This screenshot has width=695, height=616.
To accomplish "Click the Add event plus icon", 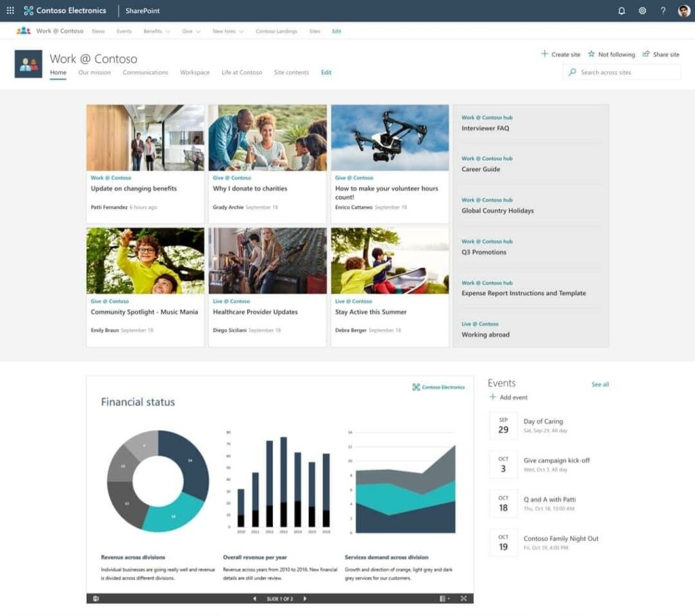I will tap(493, 397).
